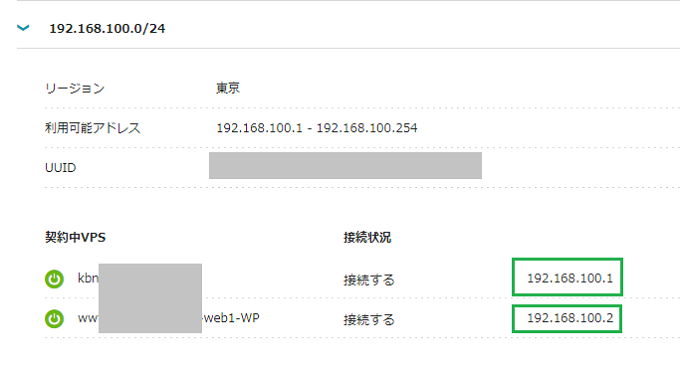The width and height of the screenshot is (680, 373).
Task: Collapse the 192.168.100.0/24 network section
Action: [23, 28]
